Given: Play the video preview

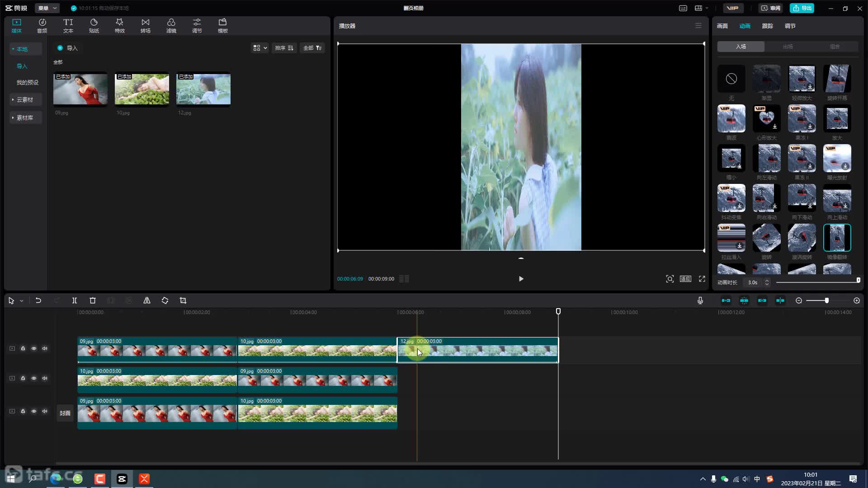Looking at the screenshot, I should (521, 279).
